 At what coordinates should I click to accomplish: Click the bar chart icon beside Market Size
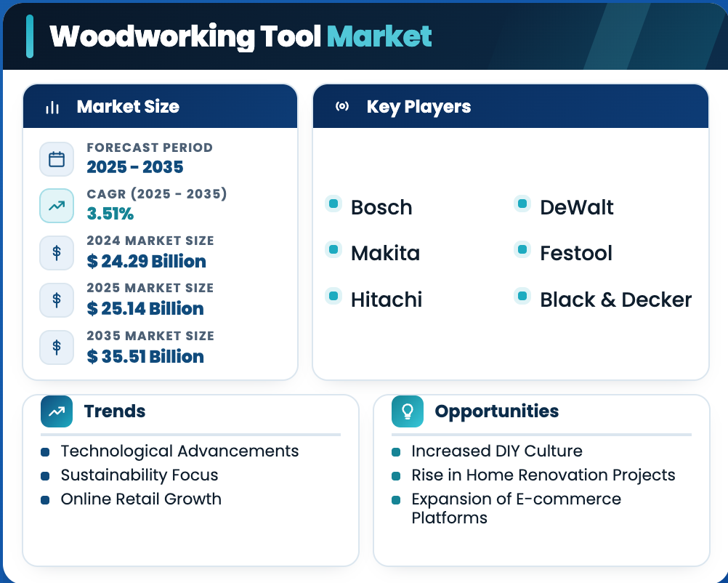[x=52, y=108]
